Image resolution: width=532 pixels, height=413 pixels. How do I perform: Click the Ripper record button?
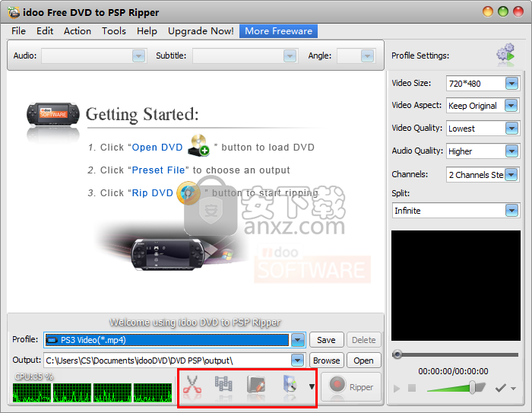(x=351, y=387)
